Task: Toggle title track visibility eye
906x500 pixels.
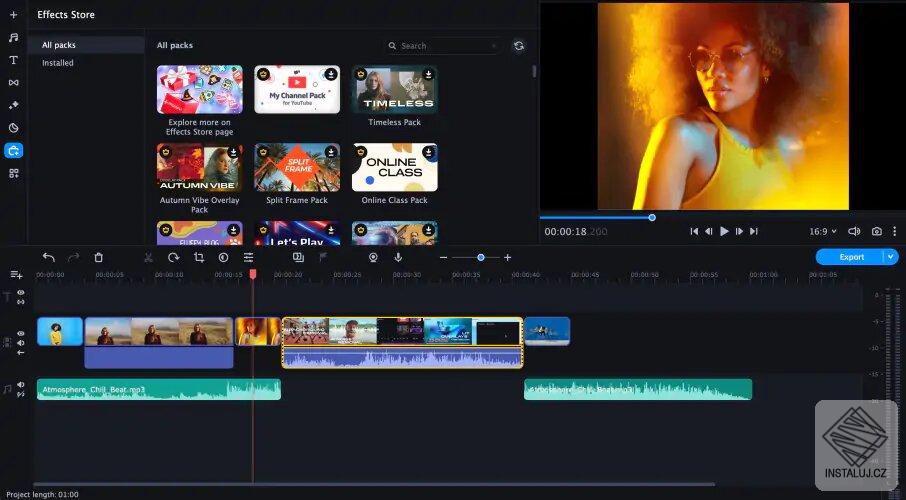Action: (21, 293)
